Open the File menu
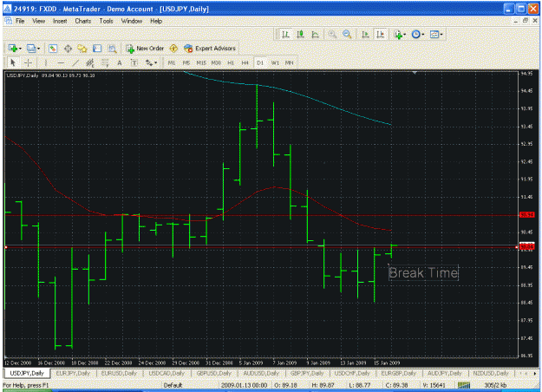 [x=20, y=21]
